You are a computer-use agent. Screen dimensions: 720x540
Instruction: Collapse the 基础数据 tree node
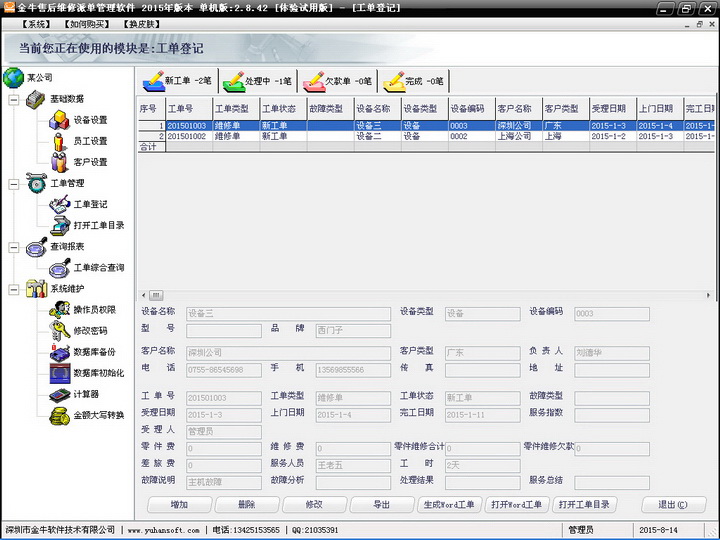(14, 99)
